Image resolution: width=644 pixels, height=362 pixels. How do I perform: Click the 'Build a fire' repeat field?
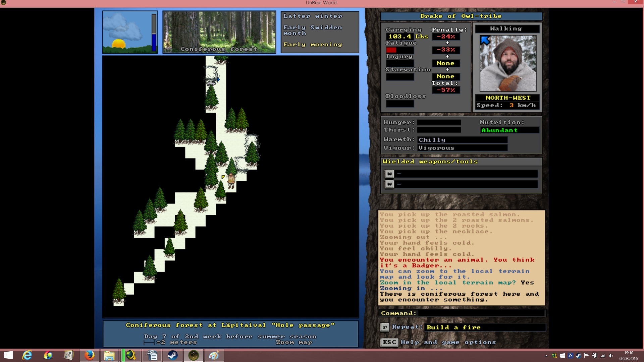click(x=485, y=327)
